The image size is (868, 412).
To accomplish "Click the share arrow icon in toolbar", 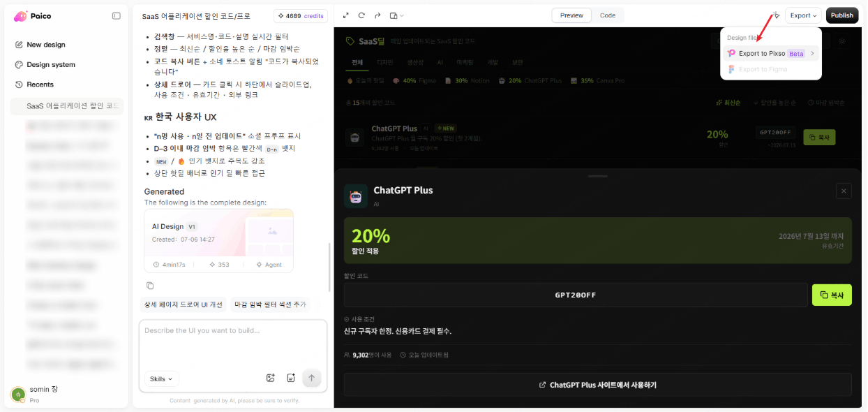I will coord(377,15).
